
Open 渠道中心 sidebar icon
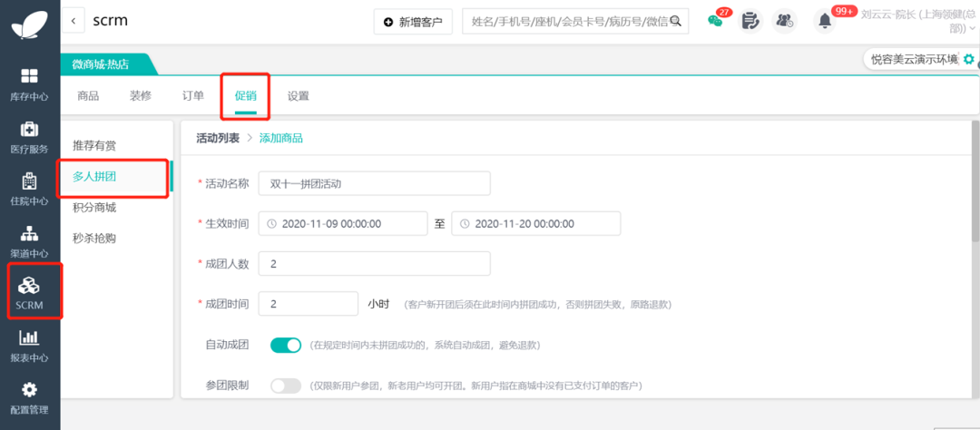(29, 232)
